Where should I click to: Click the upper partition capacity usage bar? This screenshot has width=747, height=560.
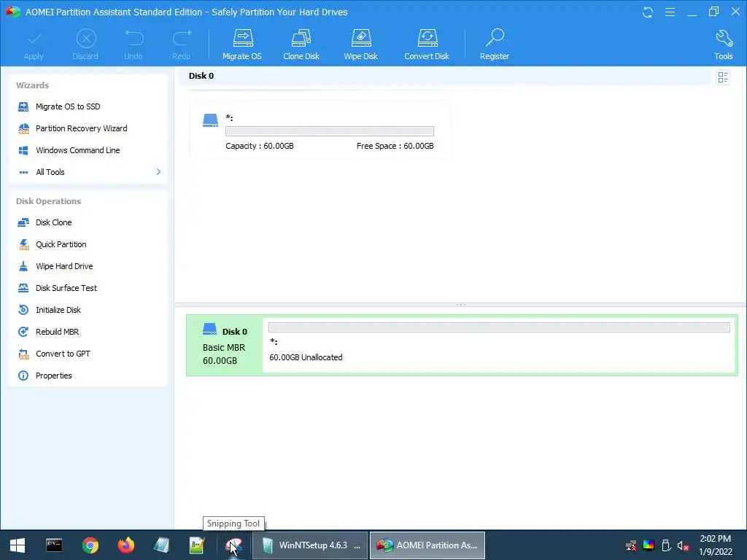[x=330, y=131]
